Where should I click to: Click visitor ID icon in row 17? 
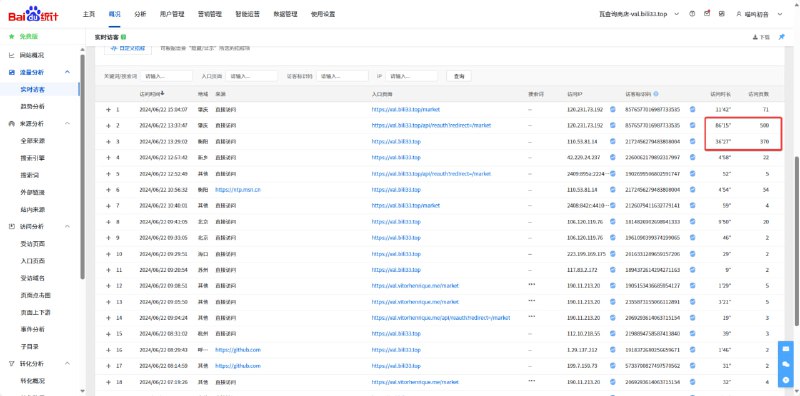click(692, 366)
